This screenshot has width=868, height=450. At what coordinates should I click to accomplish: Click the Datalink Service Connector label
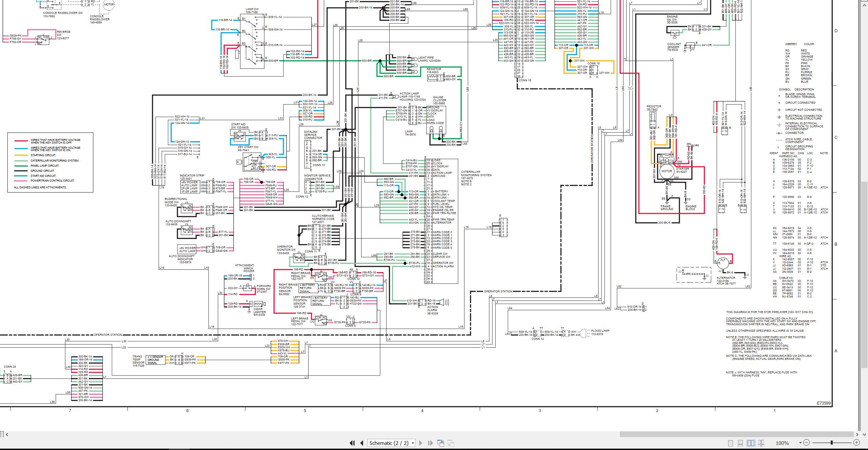[313, 135]
